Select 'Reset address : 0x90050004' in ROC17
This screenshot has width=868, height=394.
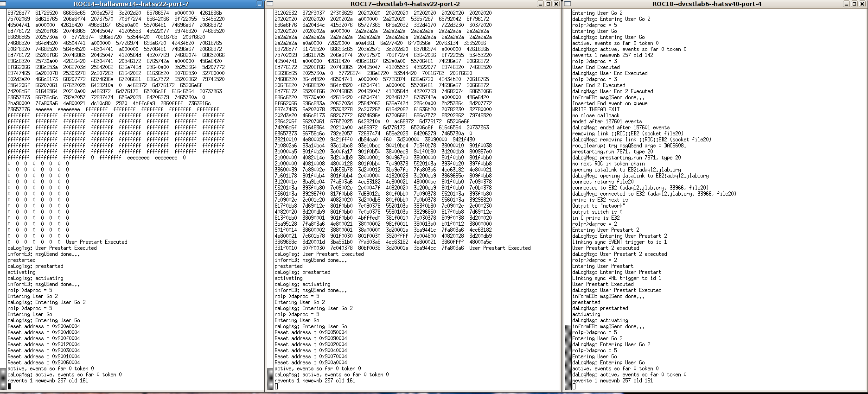(311, 332)
